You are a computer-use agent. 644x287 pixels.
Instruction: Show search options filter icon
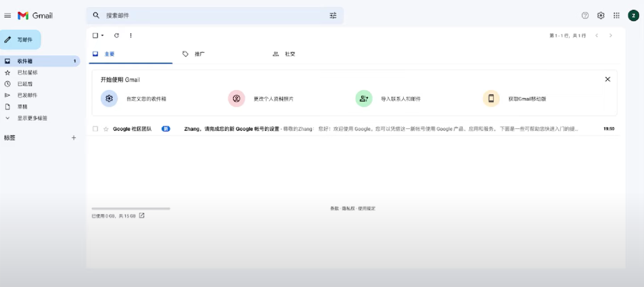pos(333,16)
